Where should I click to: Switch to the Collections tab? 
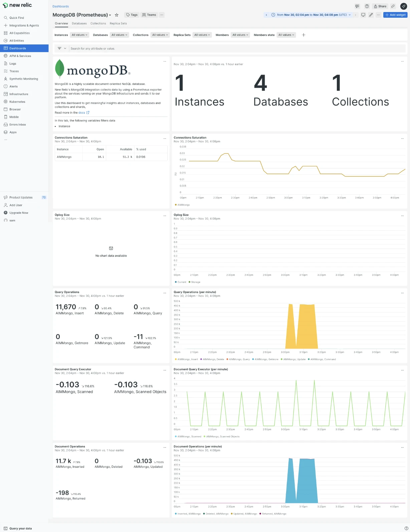coord(98,23)
